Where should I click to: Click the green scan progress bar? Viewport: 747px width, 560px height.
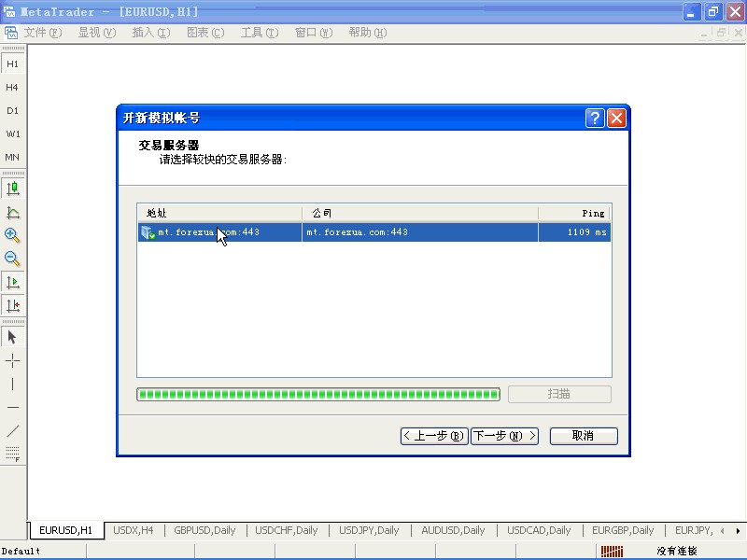click(x=318, y=394)
